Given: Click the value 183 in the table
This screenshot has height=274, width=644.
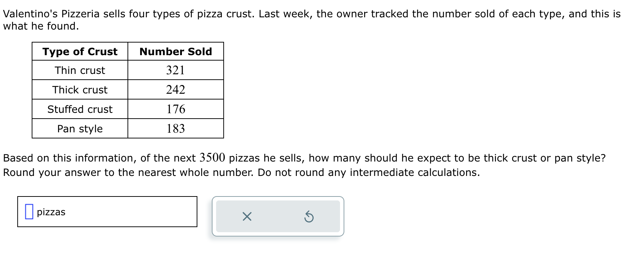Looking at the screenshot, I should (x=176, y=128).
